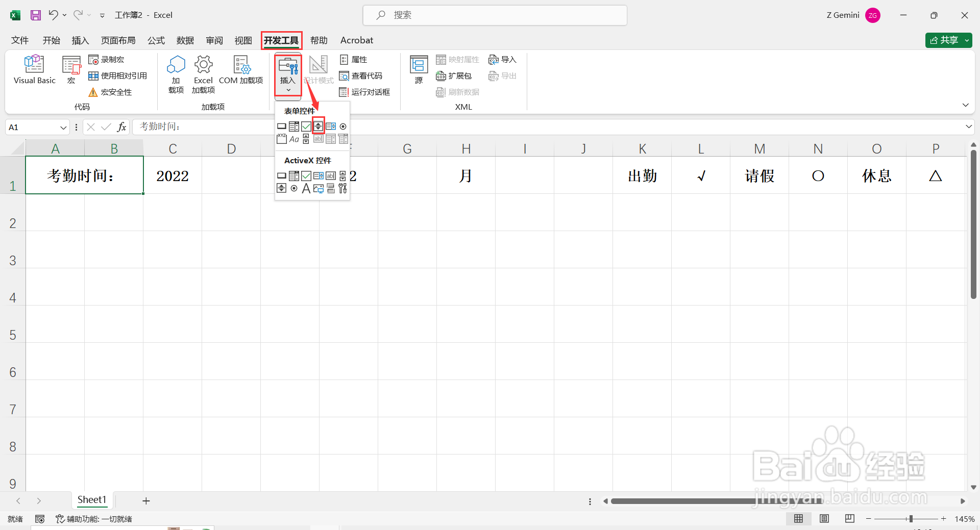Open the XML 源 source pane

pos(419,70)
